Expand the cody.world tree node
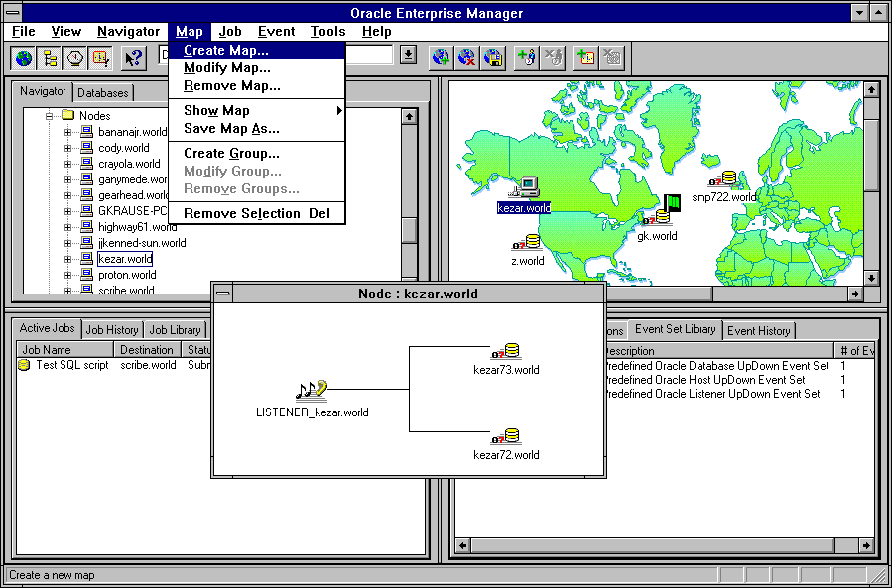Image resolution: width=892 pixels, height=588 pixels. pos(68,148)
